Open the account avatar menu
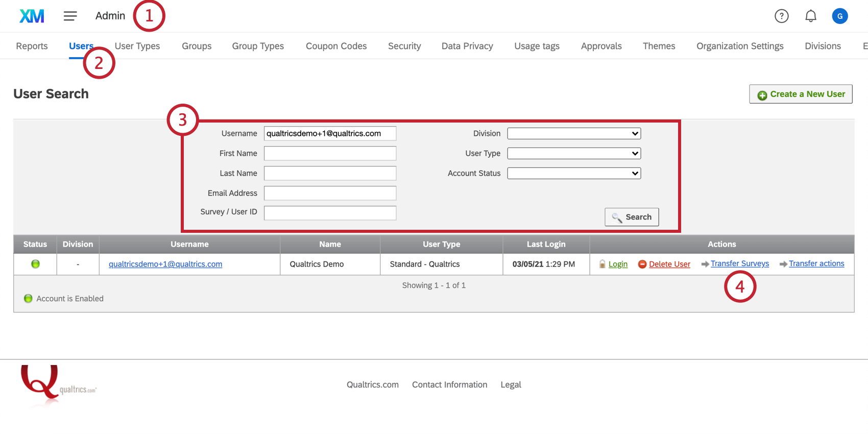Screen dimensions: 868x434 [x=839, y=16]
